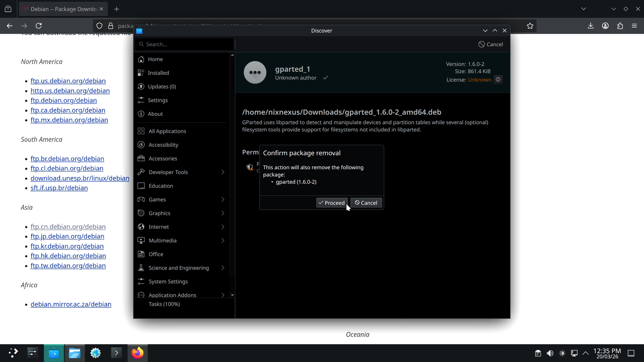This screenshot has width=644, height=362.
Task: Click Tasks (100%) progress entry
Action: (164, 304)
